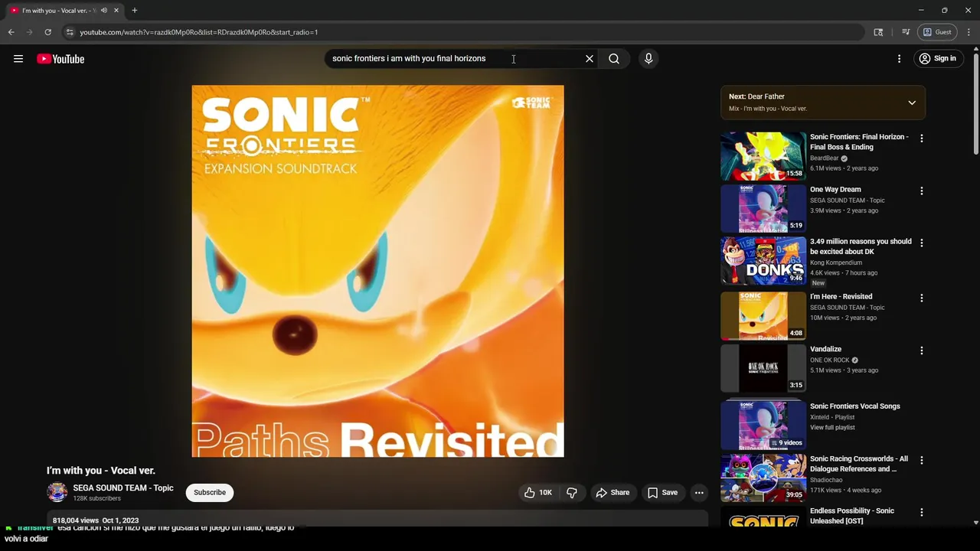This screenshot has width=980, height=551.
Task: Open options for Sonic Racing Crossworlds video
Action: [922, 460]
